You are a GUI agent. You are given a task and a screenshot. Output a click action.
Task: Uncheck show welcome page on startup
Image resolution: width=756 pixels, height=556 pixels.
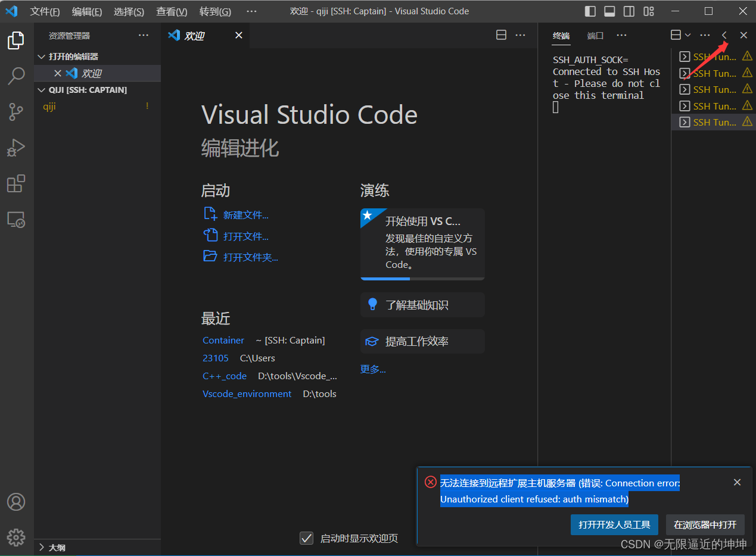[x=306, y=538]
